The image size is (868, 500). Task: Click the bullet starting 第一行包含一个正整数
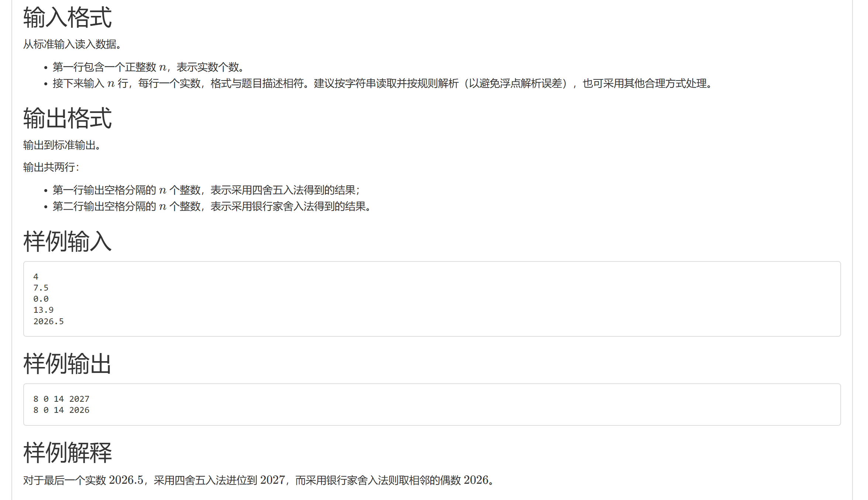148,67
